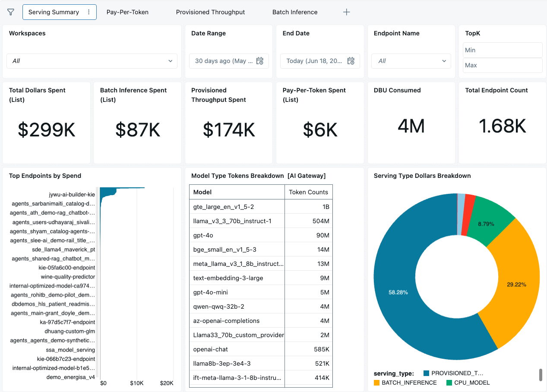Sort the table by Token Counts header
547x392 pixels.
[x=308, y=192]
